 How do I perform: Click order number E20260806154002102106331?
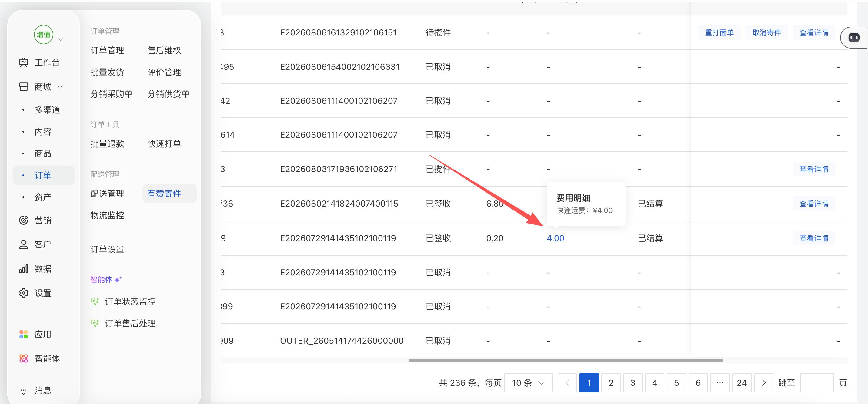coord(340,67)
